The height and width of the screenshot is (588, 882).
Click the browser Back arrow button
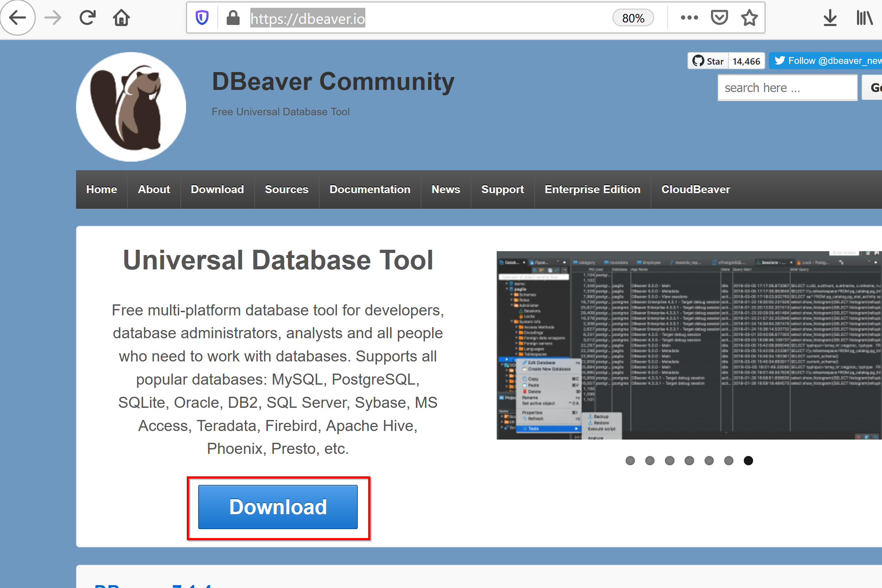click(x=17, y=17)
